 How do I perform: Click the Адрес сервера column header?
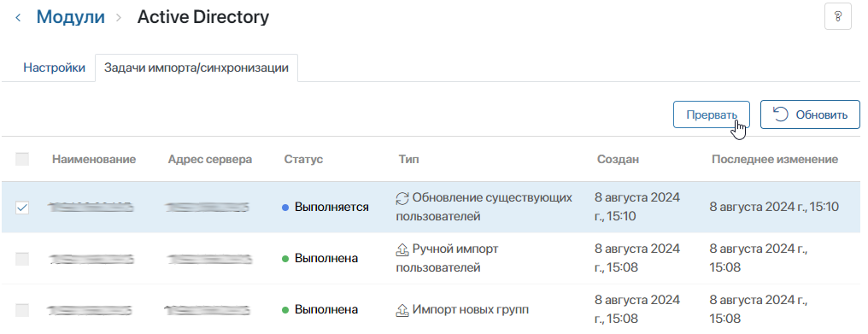[210, 160]
